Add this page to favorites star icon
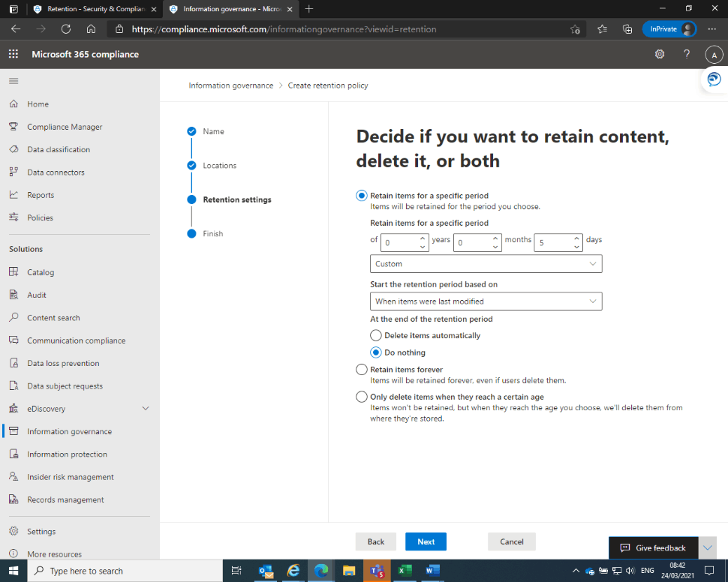The image size is (728, 582). [575, 29]
